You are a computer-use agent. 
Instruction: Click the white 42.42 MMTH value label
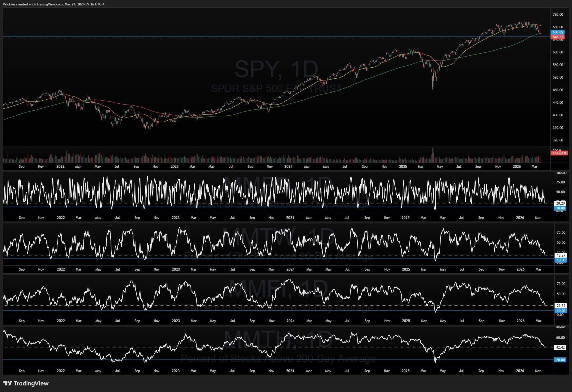tap(560, 347)
